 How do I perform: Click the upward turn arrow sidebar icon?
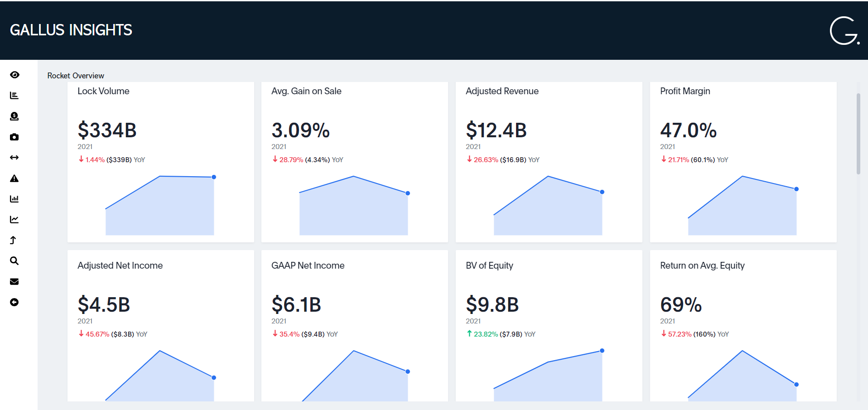pyautogui.click(x=13, y=240)
